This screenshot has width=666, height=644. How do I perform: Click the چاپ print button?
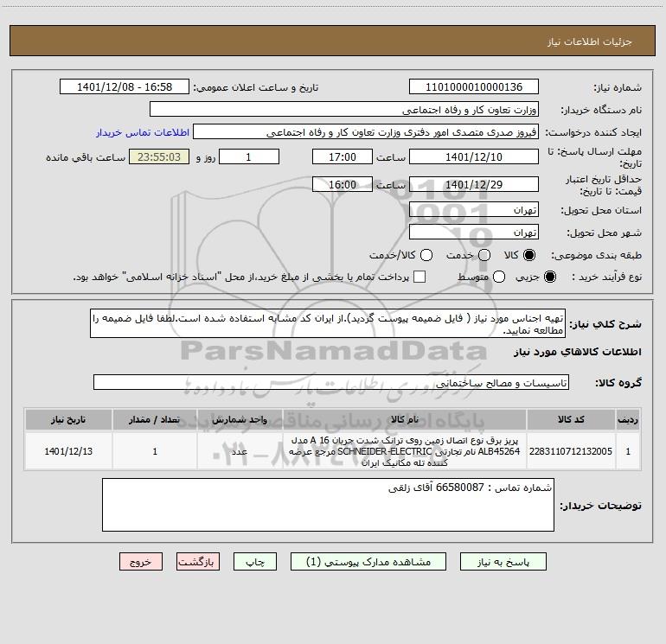(255, 562)
